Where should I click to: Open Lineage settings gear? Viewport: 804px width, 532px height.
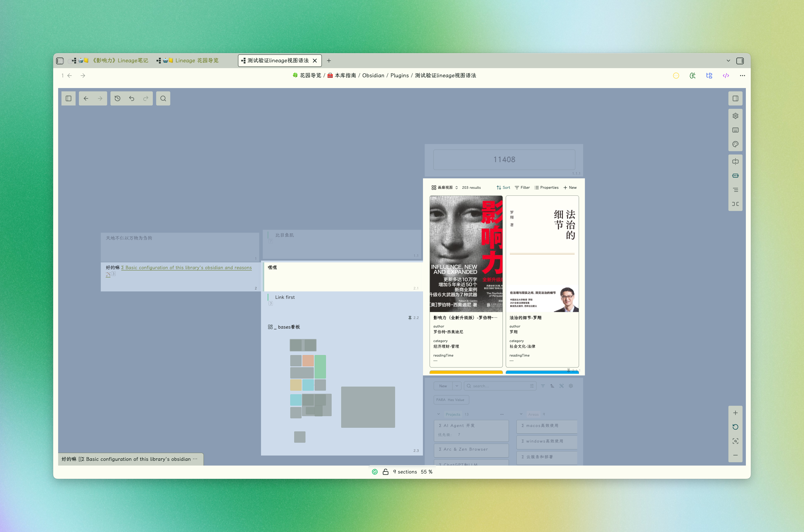tap(735, 116)
